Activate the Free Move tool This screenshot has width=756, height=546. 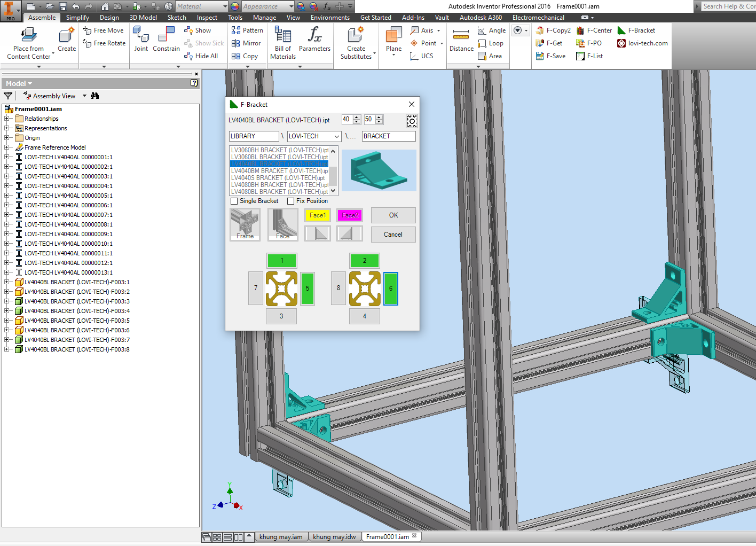pos(103,30)
